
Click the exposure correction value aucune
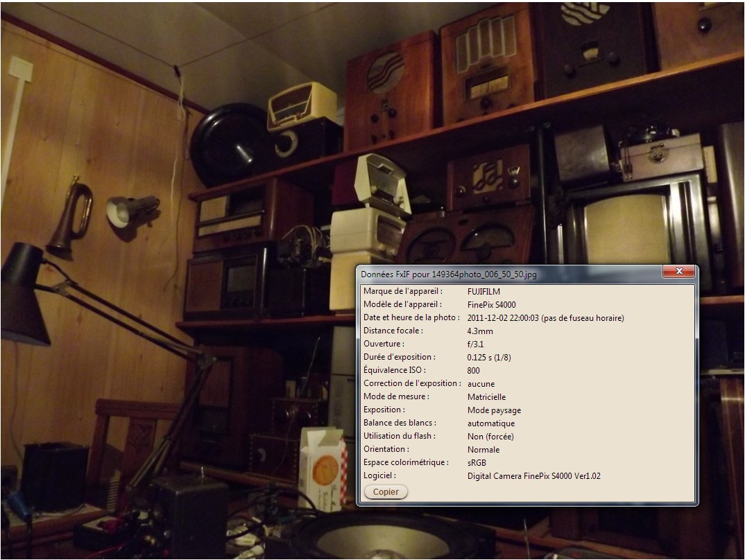click(481, 384)
